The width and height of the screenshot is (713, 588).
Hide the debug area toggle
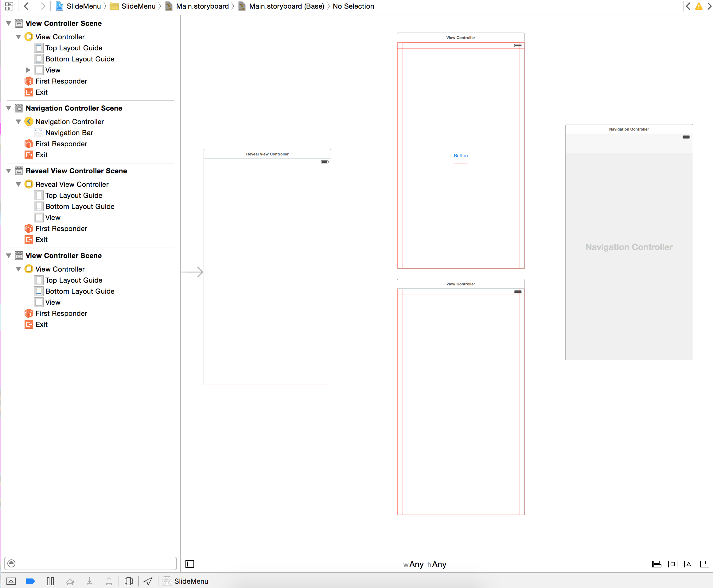pos(11,581)
